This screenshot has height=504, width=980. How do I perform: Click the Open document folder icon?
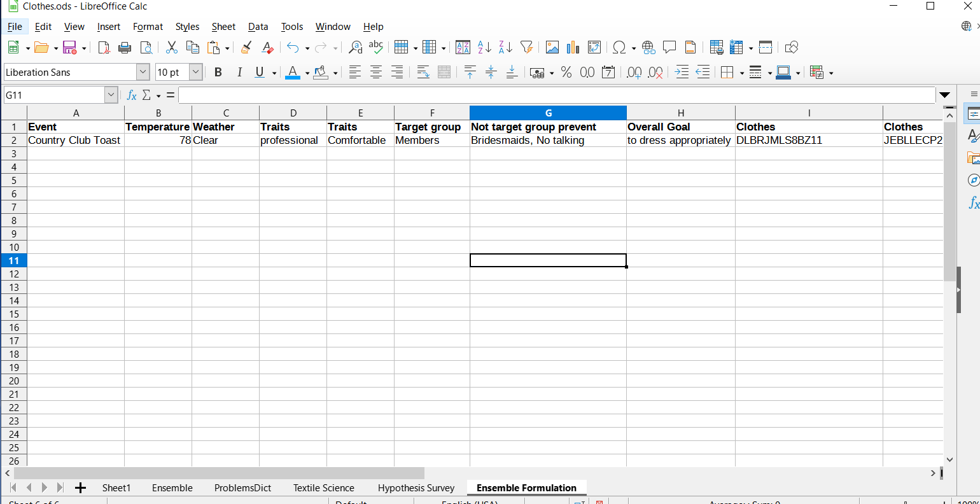(41, 48)
